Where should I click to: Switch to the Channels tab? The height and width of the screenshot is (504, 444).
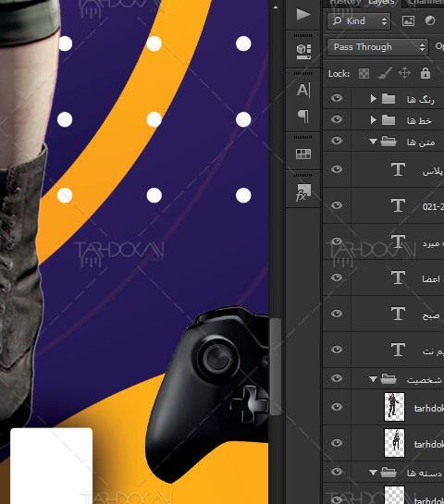(425, 3)
